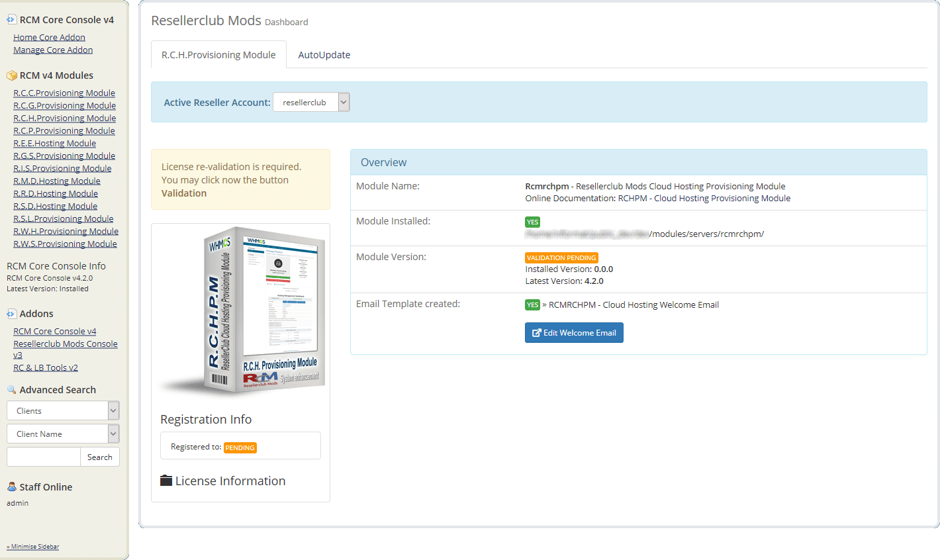Open R.E.E.Hosting Module link

(x=54, y=143)
